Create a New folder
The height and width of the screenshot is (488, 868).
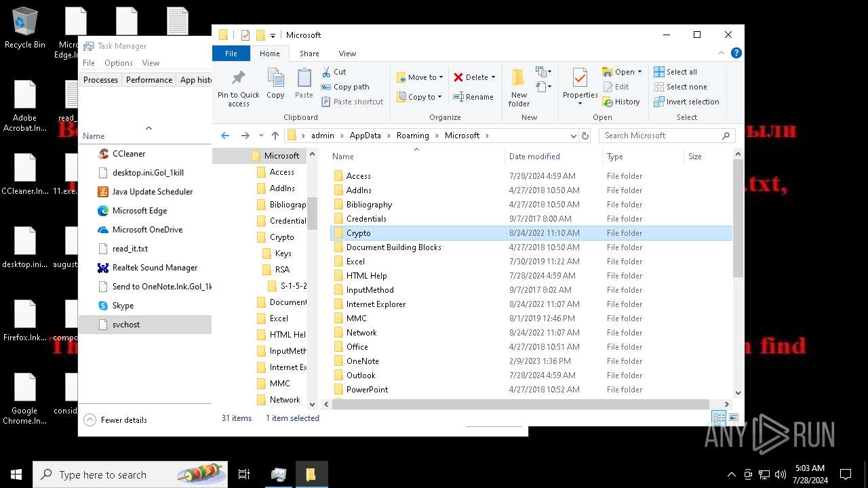(x=519, y=87)
